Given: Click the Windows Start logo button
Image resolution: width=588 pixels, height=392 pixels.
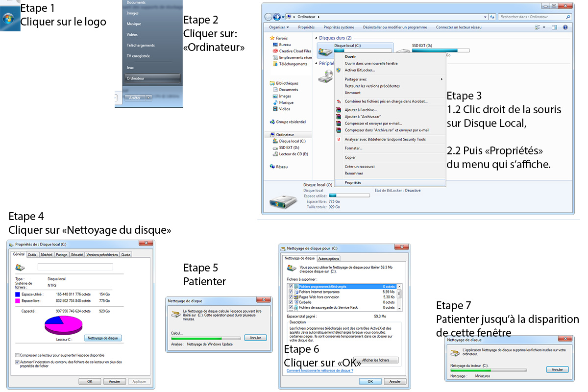Looking at the screenshot, I should [8, 20].
